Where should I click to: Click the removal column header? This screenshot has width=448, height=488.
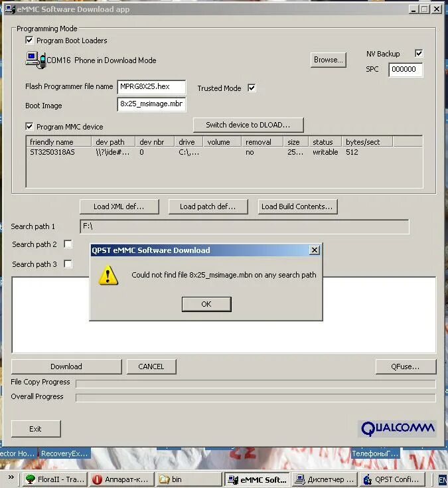[x=262, y=142]
